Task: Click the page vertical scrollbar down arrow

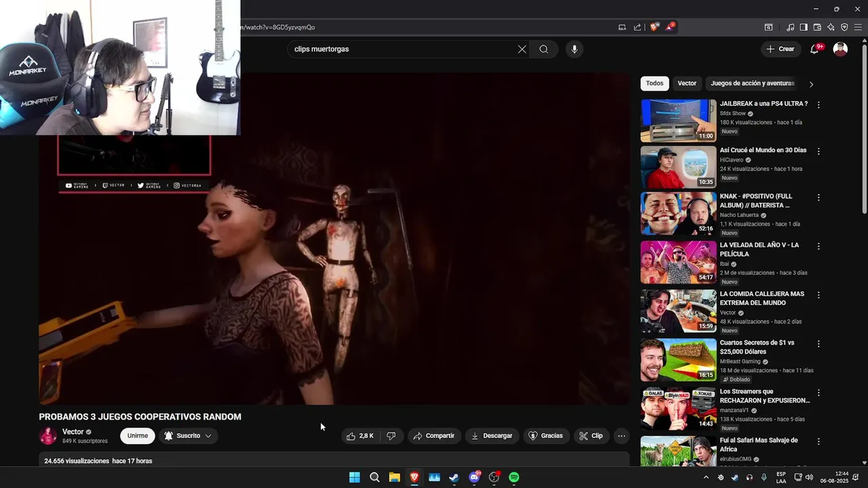Action: click(864, 462)
